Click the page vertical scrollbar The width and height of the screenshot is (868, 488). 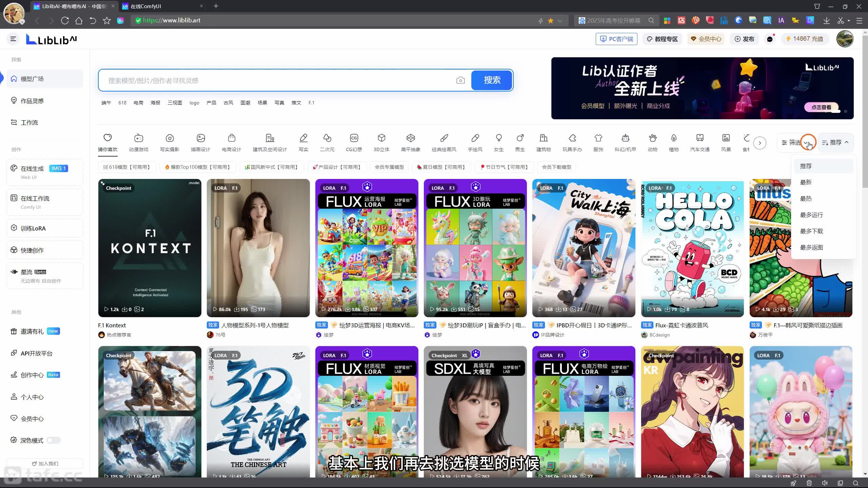(x=865, y=112)
